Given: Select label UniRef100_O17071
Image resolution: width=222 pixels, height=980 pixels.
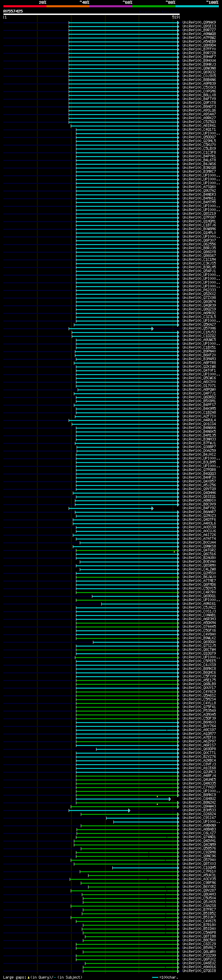Looking at the screenshot, I should 199,386.
